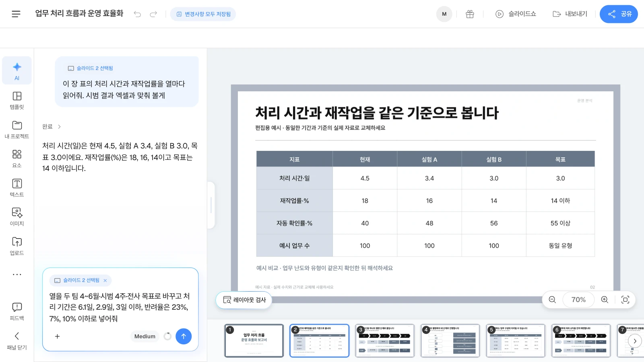
Task: Select slide 5 thumbnail
Action: pyautogui.click(x=516, y=341)
